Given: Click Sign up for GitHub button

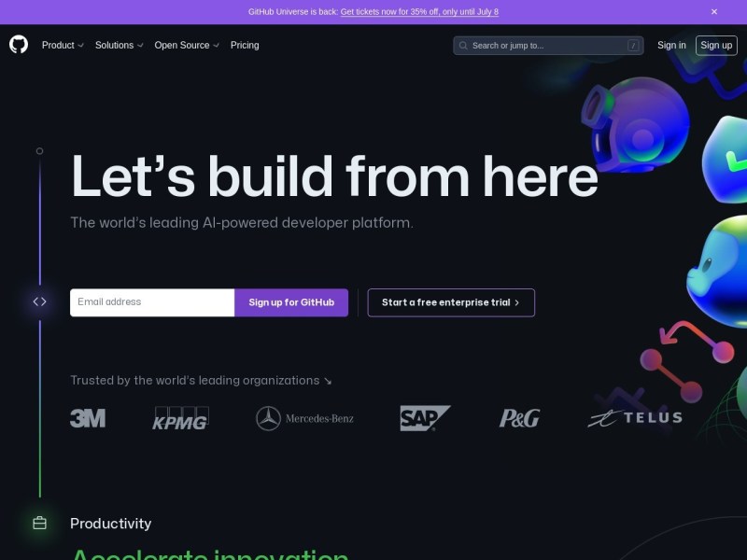Looking at the screenshot, I should pos(291,302).
